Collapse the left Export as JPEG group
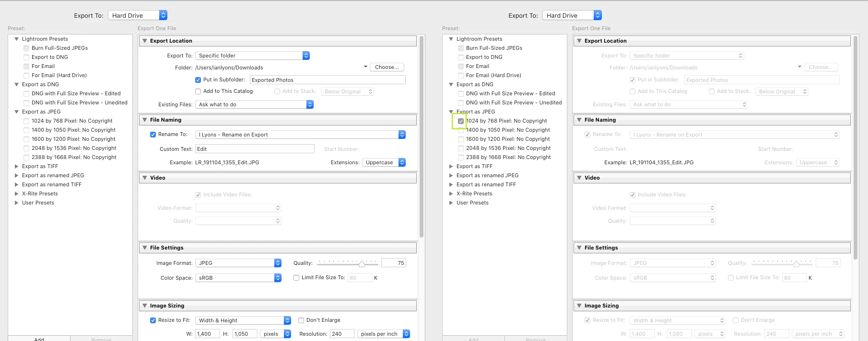Image resolution: width=868 pixels, height=341 pixels. tap(17, 112)
